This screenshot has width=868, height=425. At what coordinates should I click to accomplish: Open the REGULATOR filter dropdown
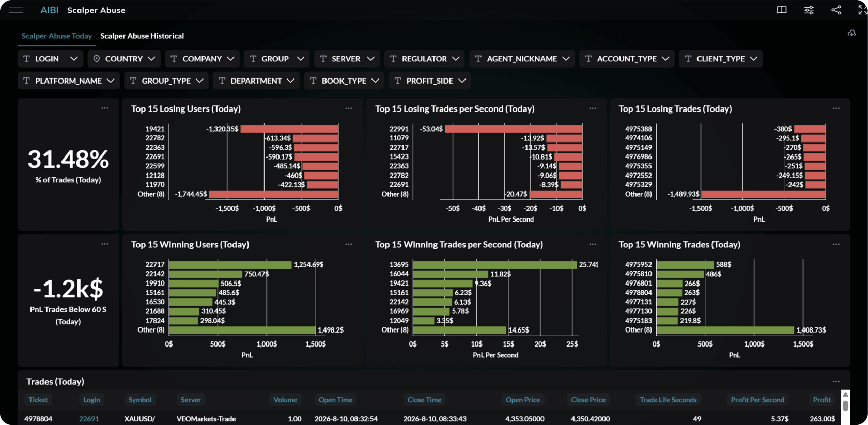point(425,59)
